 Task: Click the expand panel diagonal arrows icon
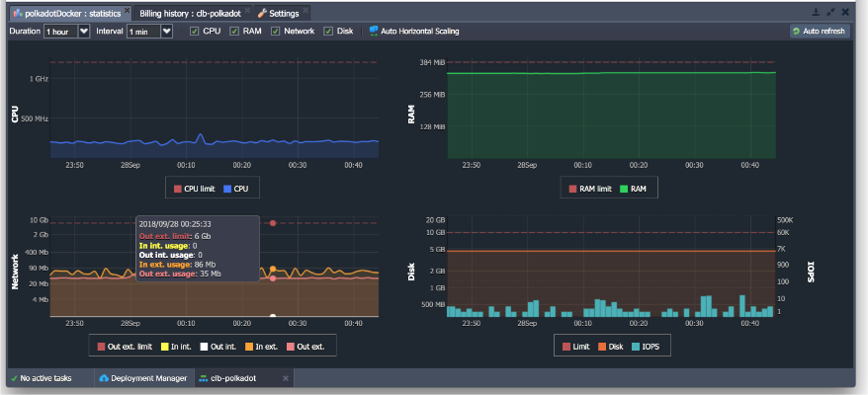click(830, 13)
